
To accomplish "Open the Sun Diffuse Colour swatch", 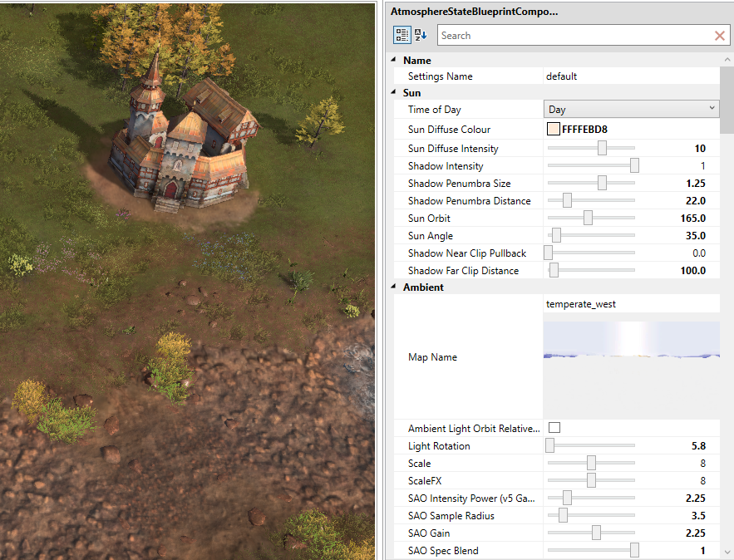I will [x=554, y=129].
